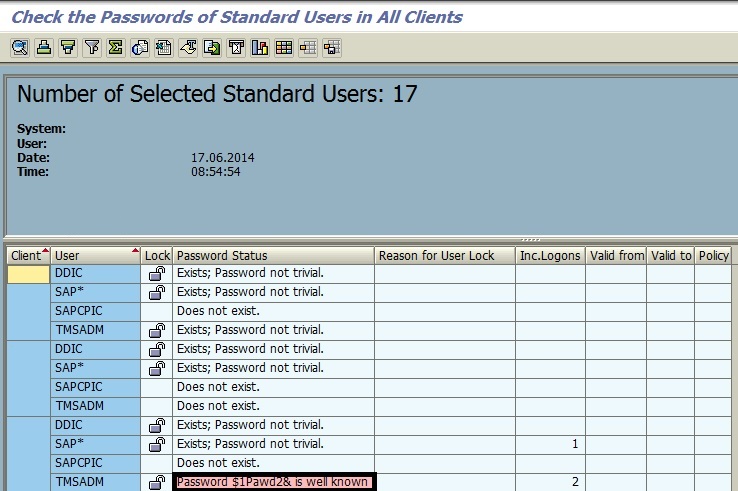Click the Valid to column header

point(671,256)
